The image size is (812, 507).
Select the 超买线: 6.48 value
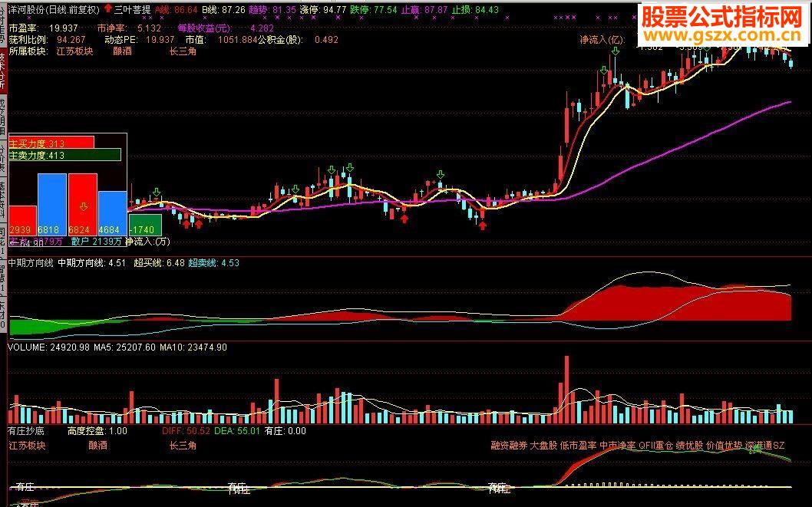tap(159, 263)
